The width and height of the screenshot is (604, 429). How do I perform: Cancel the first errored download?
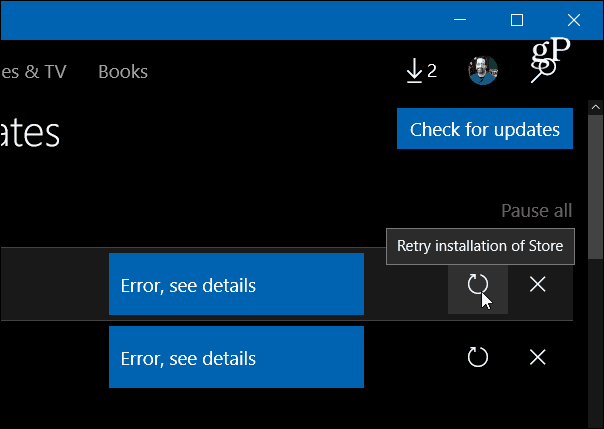[x=537, y=285]
